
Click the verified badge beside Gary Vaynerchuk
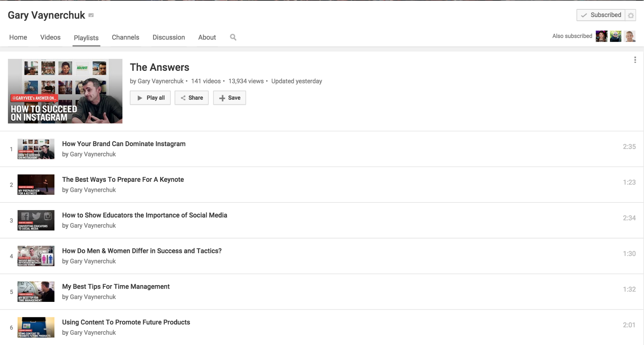click(91, 15)
